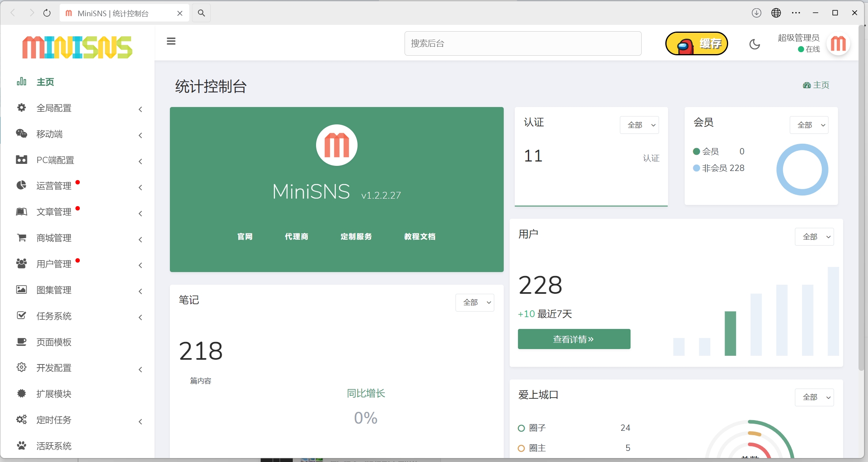This screenshot has height=462, width=868.
Task: Click the bar-chart icon beside 主页
Action: 21,82
